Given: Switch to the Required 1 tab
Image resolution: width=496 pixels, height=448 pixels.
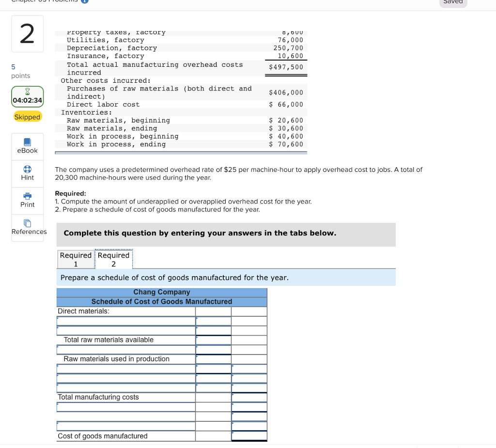Looking at the screenshot, I should click(x=76, y=260).
